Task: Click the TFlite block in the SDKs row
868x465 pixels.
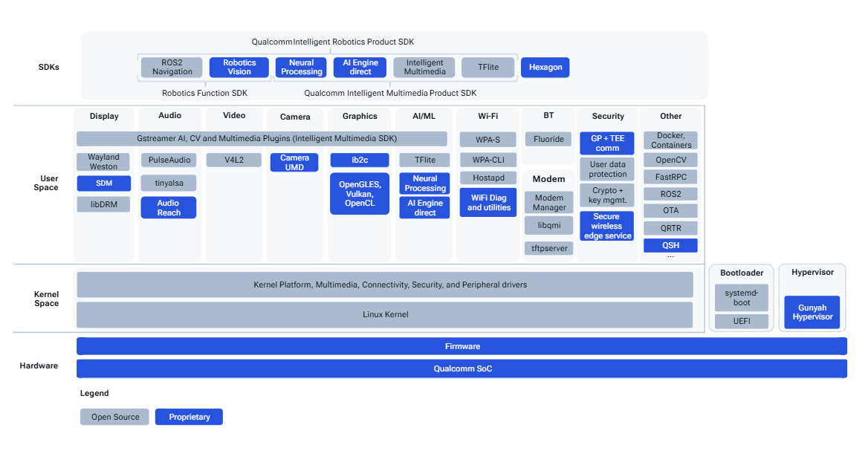Action: [488, 67]
